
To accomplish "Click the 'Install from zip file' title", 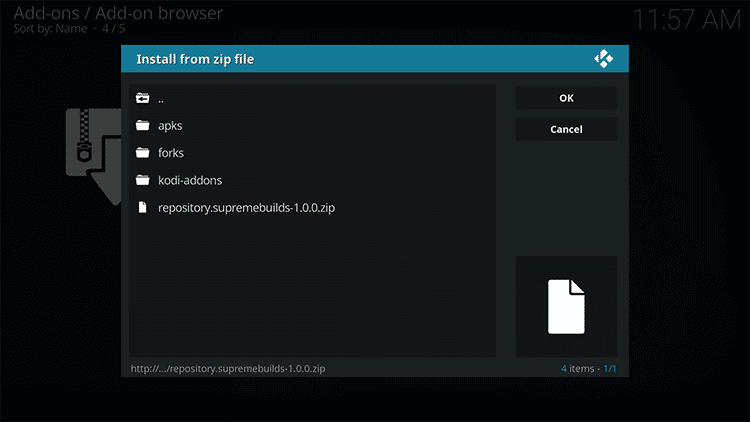I will (x=195, y=59).
